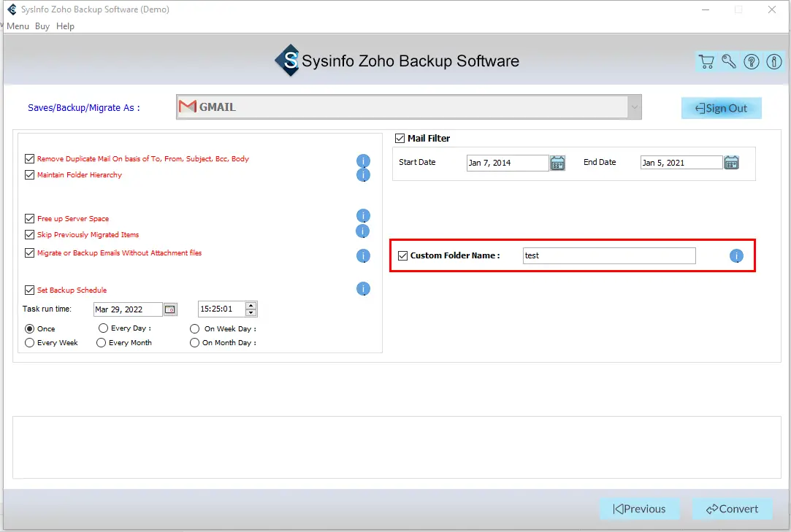
Task: Open Start Date calendar picker icon
Action: (x=557, y=163)
